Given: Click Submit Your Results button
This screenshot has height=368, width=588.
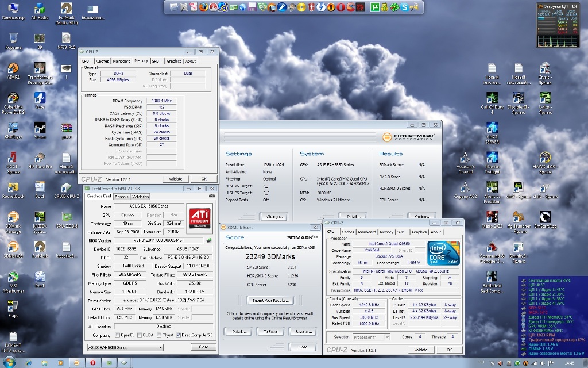Looking at the screenshot, I should pyautogui.click(x=270, y=300).
